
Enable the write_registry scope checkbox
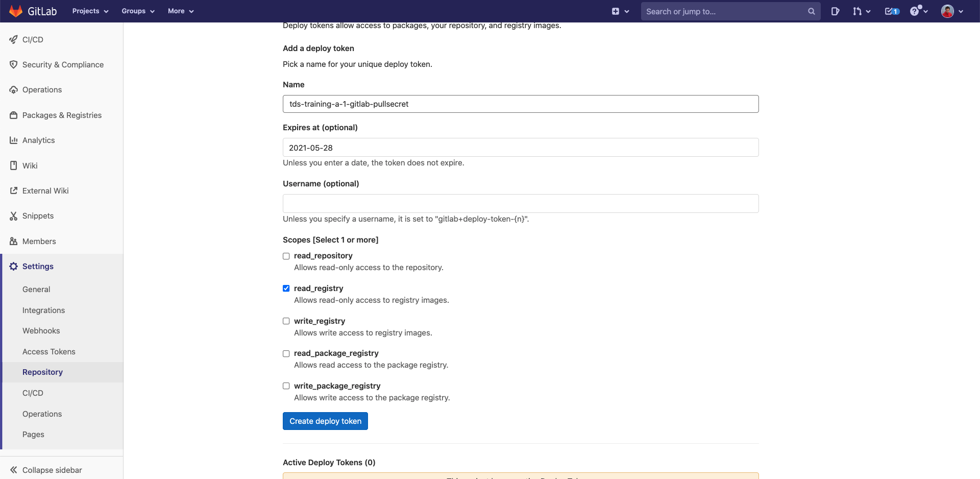tap(286, 321)
